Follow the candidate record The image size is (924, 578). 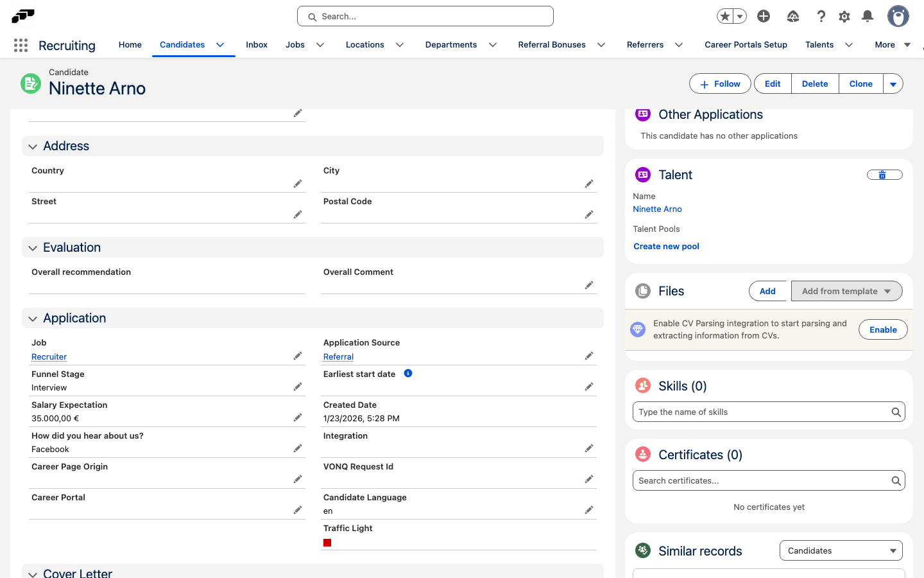click(720, 84)
